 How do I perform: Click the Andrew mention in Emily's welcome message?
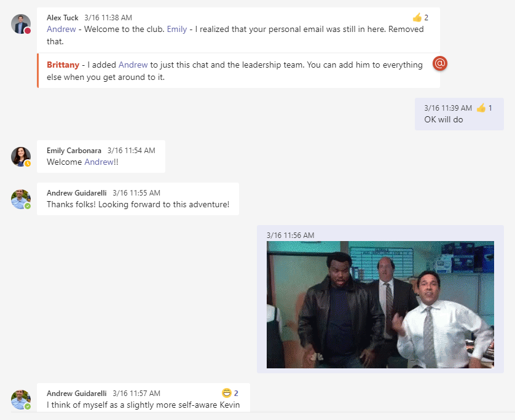pyautogui.click(x=99, y=162)
